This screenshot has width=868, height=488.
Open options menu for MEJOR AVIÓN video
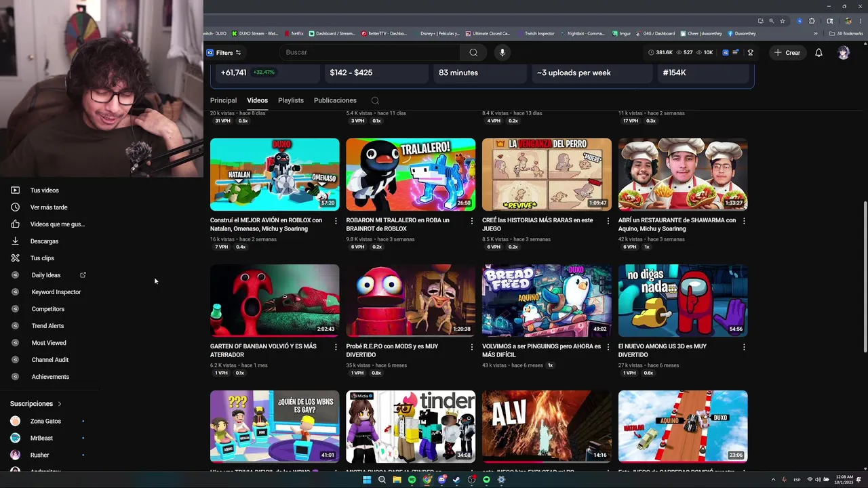coord(336,221)
